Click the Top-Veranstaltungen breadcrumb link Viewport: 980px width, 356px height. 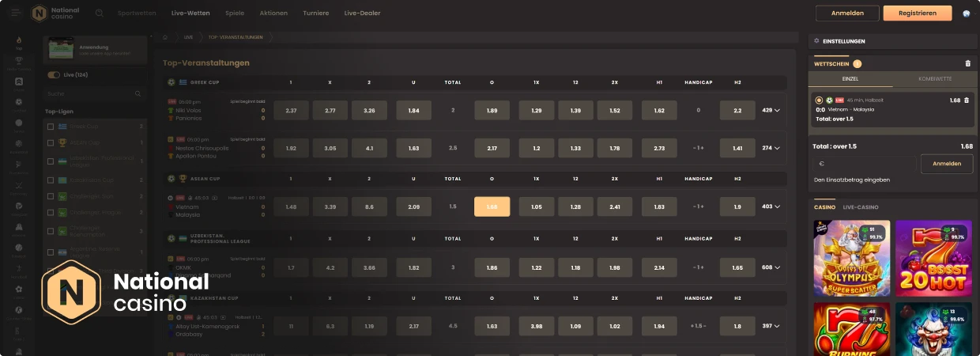point(235,37)
